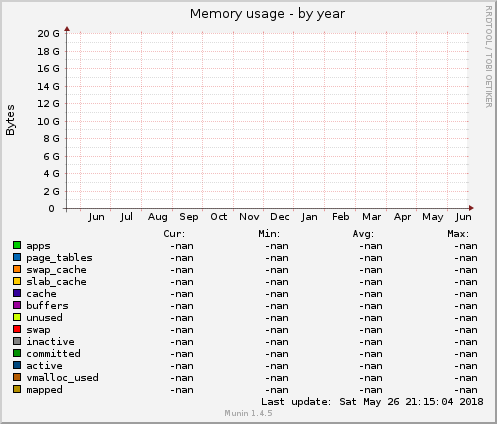The image size is (497, 424).
Task: Click the Max: column header
Action: click(x=458, y=234)
